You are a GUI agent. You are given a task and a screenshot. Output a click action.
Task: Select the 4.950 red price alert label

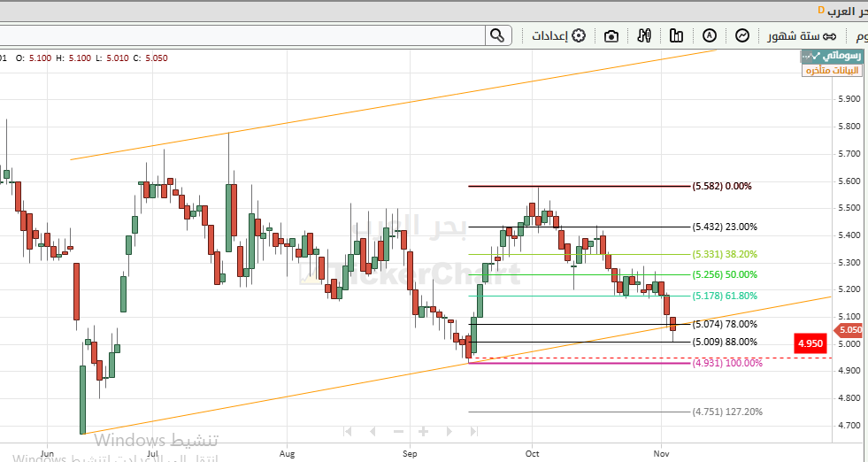pyautogui.click(x=810, y=343)
